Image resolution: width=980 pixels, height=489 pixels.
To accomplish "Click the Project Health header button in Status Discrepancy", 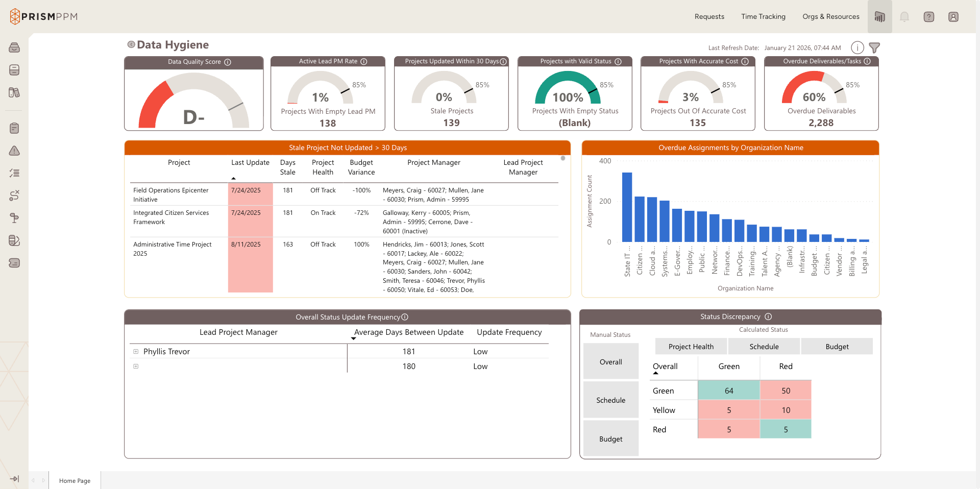I will pos(691,346).
